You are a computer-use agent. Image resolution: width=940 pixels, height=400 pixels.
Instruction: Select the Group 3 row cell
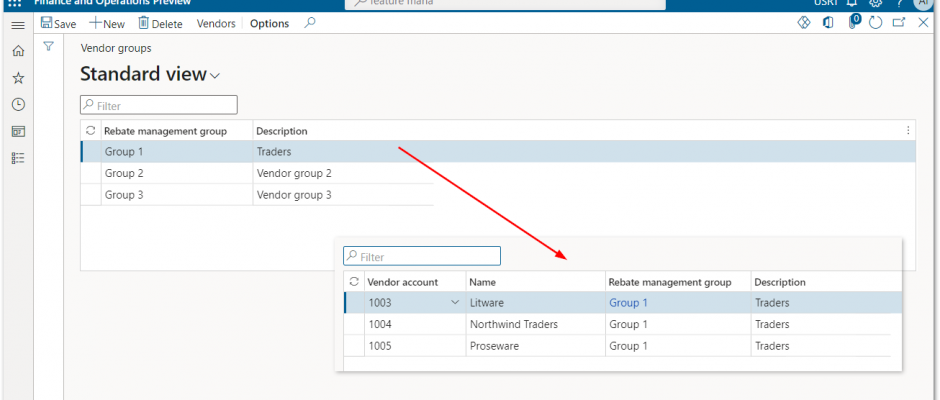[x=177, y=195]
